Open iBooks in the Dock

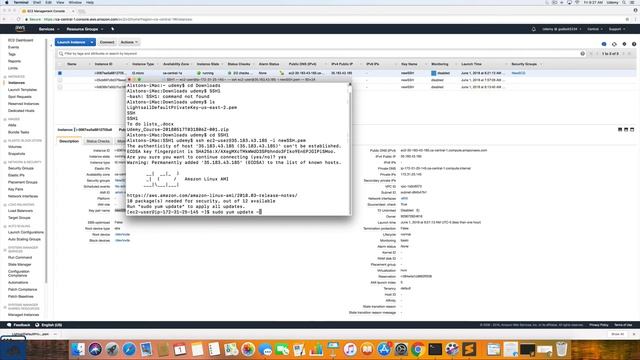pos(367,349)
